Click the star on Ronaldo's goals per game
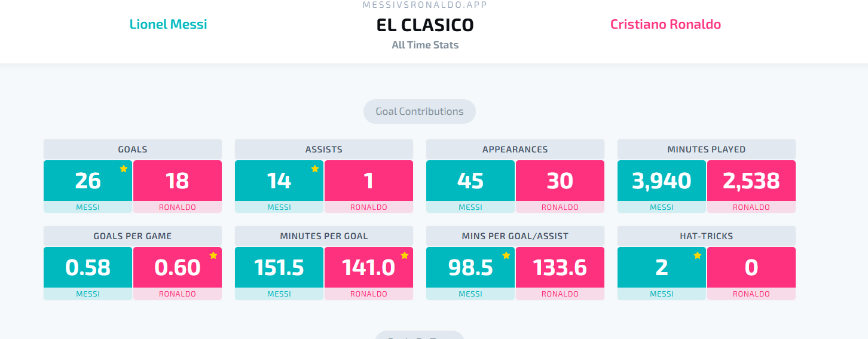 213,255
